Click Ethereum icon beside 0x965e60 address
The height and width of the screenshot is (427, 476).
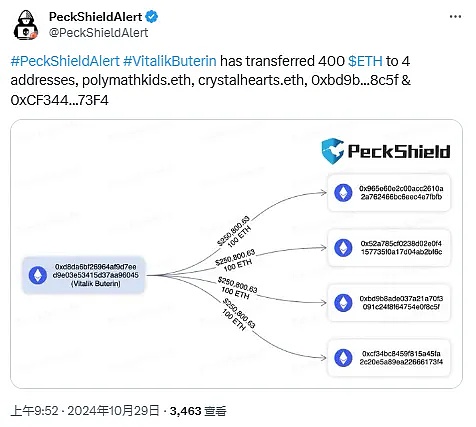[x=343, y=193]
